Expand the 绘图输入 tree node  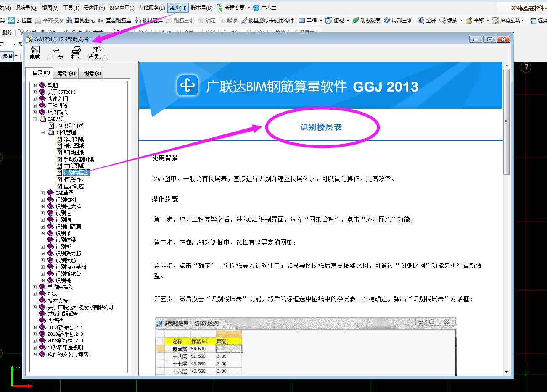tap(34, 112)
